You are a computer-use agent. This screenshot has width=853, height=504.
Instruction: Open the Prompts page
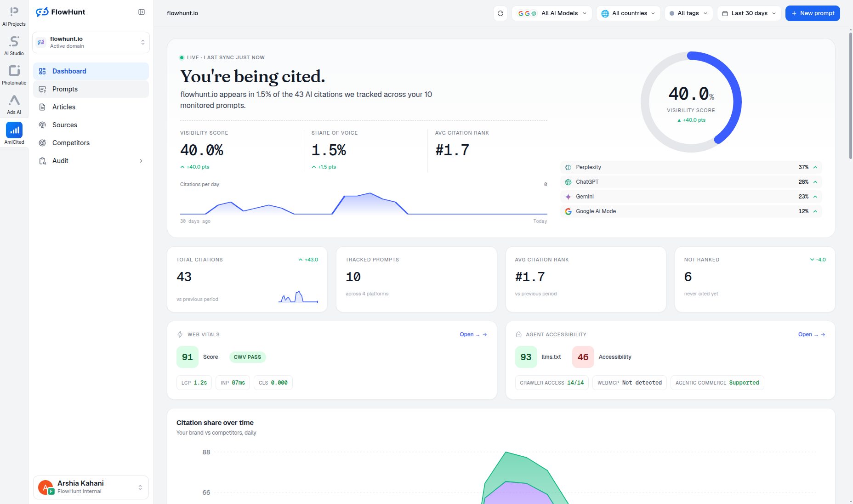pyautogui.click(x=91, y=89)
